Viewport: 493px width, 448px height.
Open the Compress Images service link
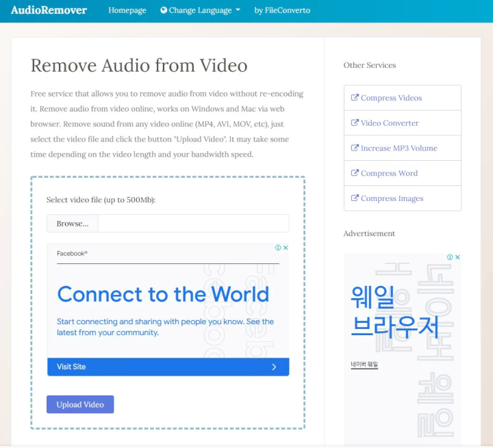392,198
